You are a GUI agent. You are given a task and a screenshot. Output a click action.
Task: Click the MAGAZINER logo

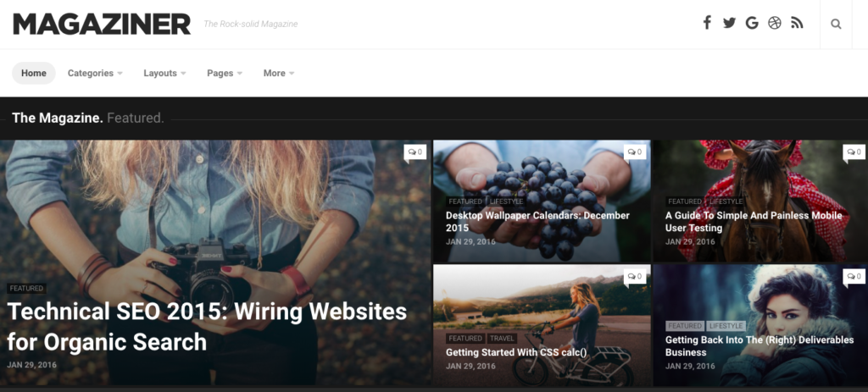(x=102, y=24)
